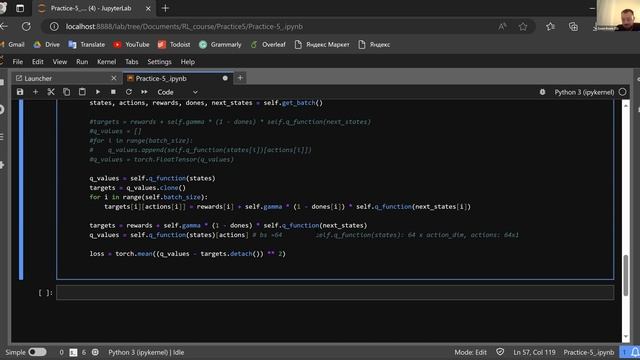Toggle Simple interface mode switch
The height and width of the screenshot is (360, 640).
pyautogui.click(x=37, y=352)
